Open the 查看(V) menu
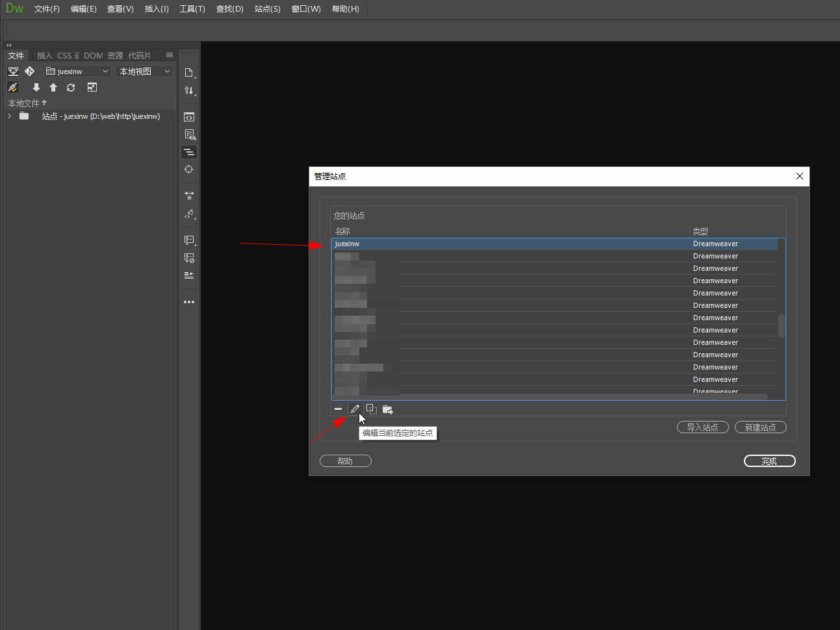 pyautogui.click(x=120, y=9)
